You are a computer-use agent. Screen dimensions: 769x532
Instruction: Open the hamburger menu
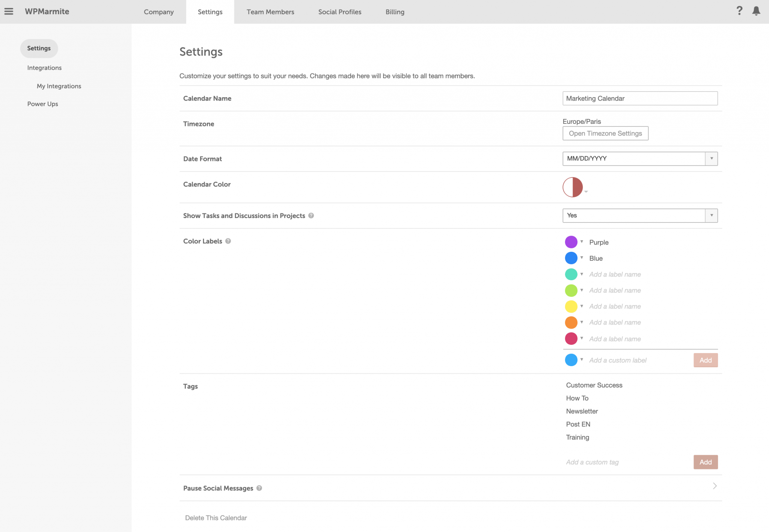click(9, 11)
